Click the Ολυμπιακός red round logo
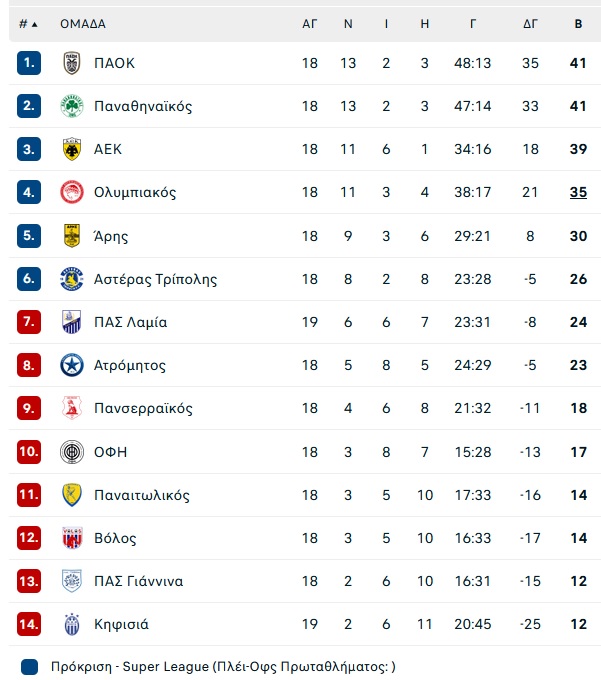The image size is (601, 680). point(72,192)
